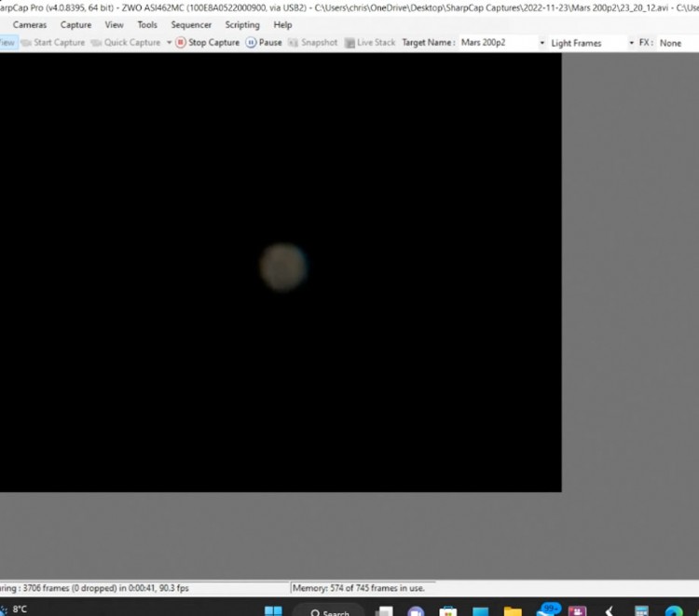The height and width of the screenshot is (616, 699).
Task: Click the Start Capture toolbar button
Action: click(52, 43)
